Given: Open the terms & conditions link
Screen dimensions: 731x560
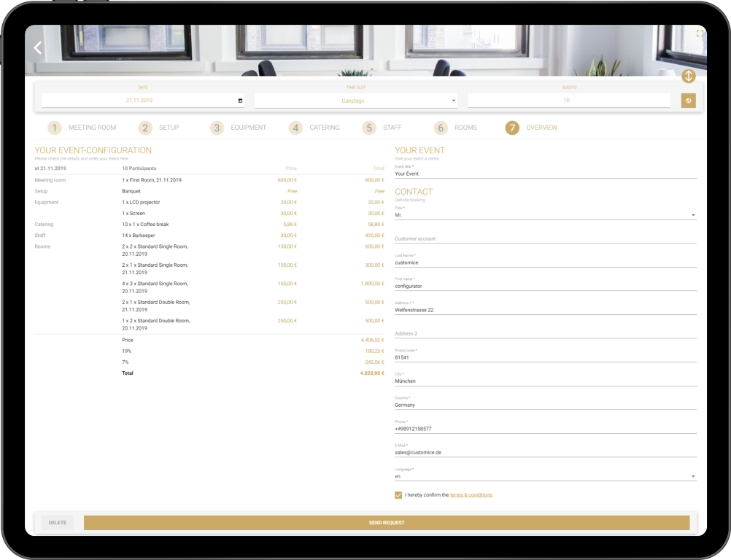Looking at the screenshot, I should click(471, 495).
